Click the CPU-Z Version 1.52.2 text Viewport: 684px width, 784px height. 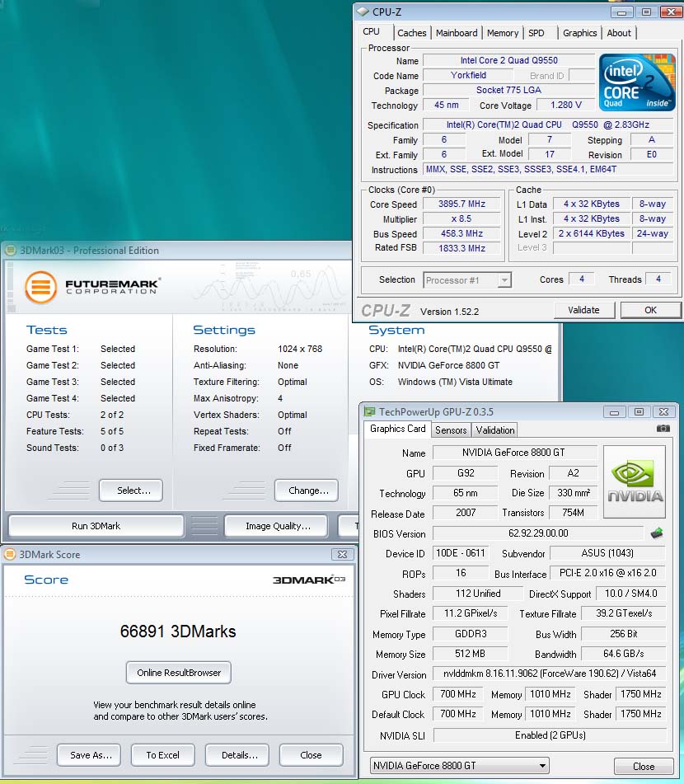449,312
